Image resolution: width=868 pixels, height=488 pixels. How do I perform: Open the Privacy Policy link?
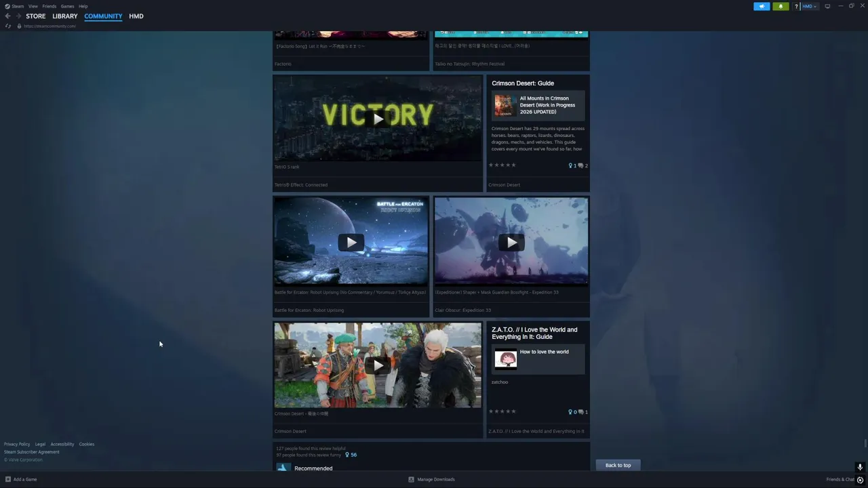(x=17, y=444)
